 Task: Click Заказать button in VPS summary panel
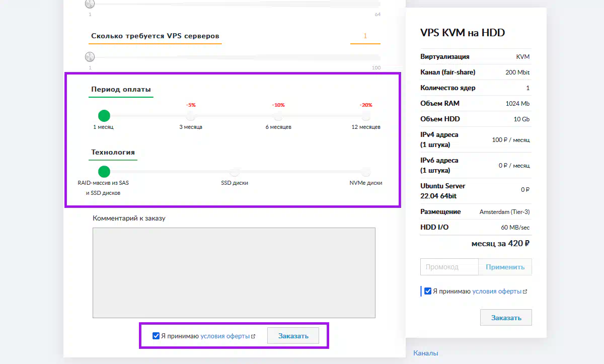point(506,318)
